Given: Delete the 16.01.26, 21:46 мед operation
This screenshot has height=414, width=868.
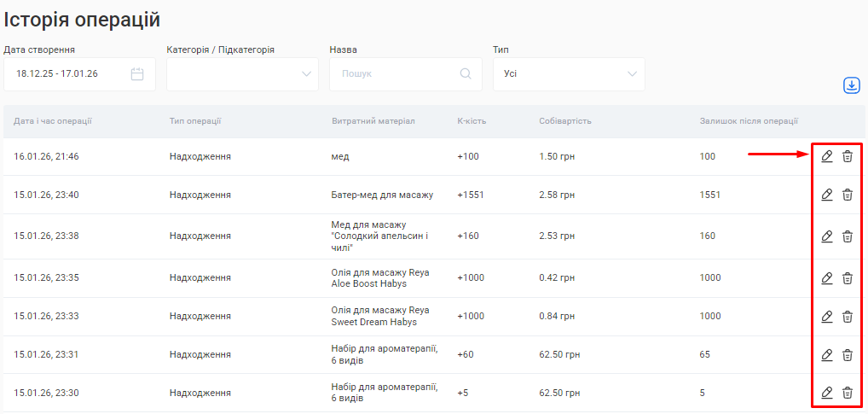Looking at the screenshot, I should point(848,156).
